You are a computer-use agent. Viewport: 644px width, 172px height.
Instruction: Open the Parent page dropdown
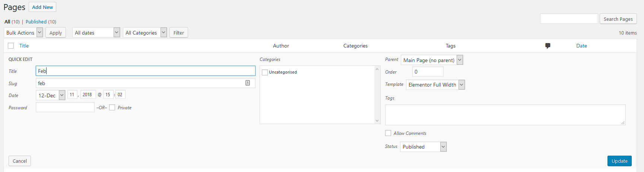(432, 60)
